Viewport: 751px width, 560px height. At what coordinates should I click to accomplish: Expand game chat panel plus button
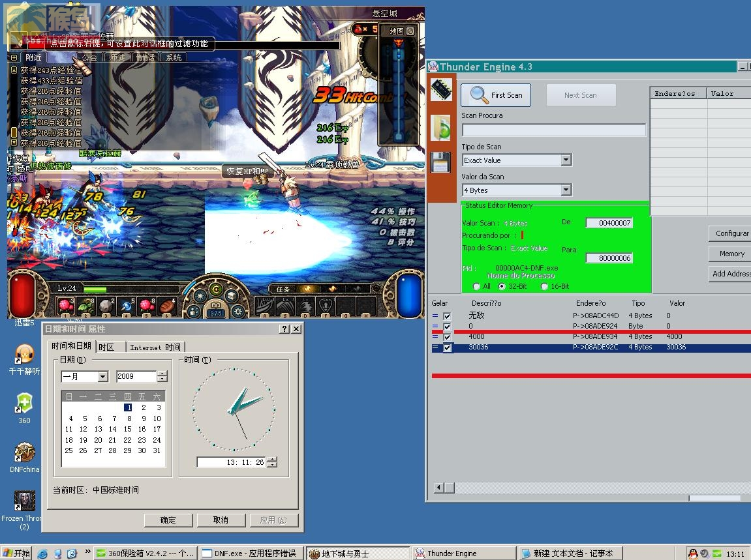[14, 57]
